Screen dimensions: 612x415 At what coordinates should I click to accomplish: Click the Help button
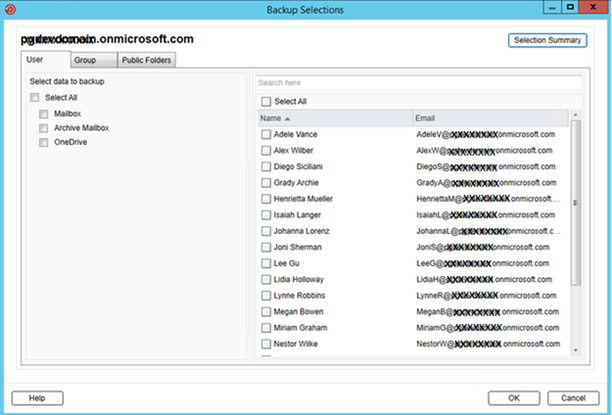37,398
